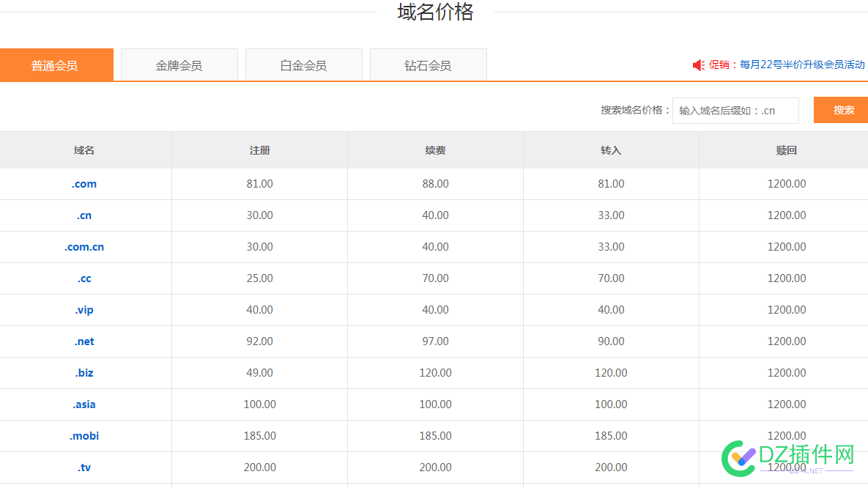Image resolution: width=868 pixels, height=488 pixels.
Task: Select .net registration price 92.00
Action: click(259, 341)
